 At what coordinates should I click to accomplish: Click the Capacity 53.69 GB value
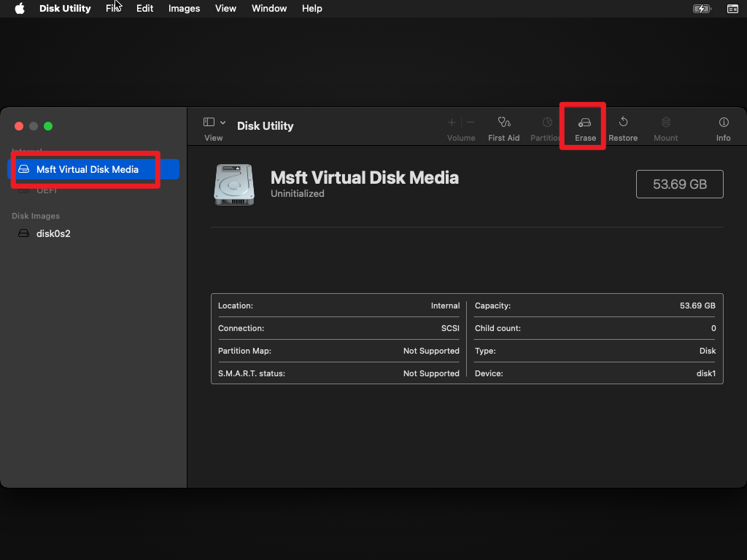click(x=697, y=306)
